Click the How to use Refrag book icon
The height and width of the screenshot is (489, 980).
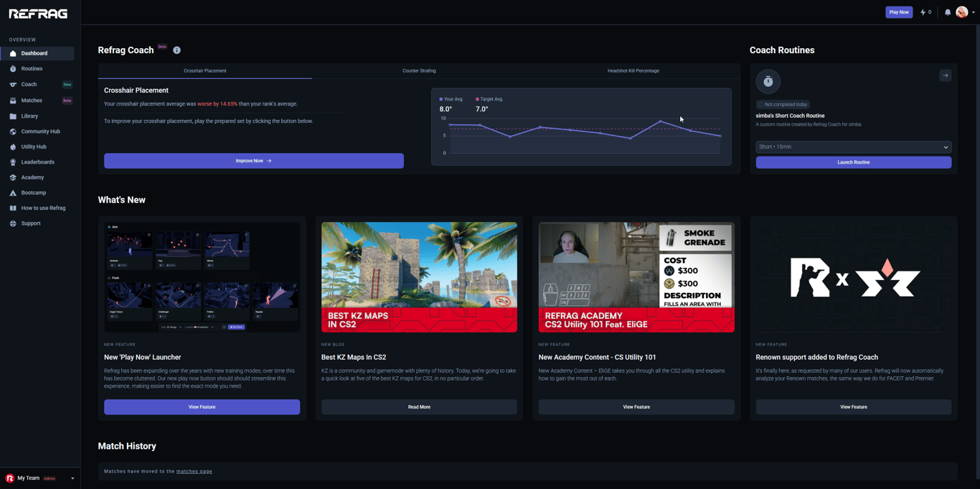pyautogui.click(x=13, y=208)
